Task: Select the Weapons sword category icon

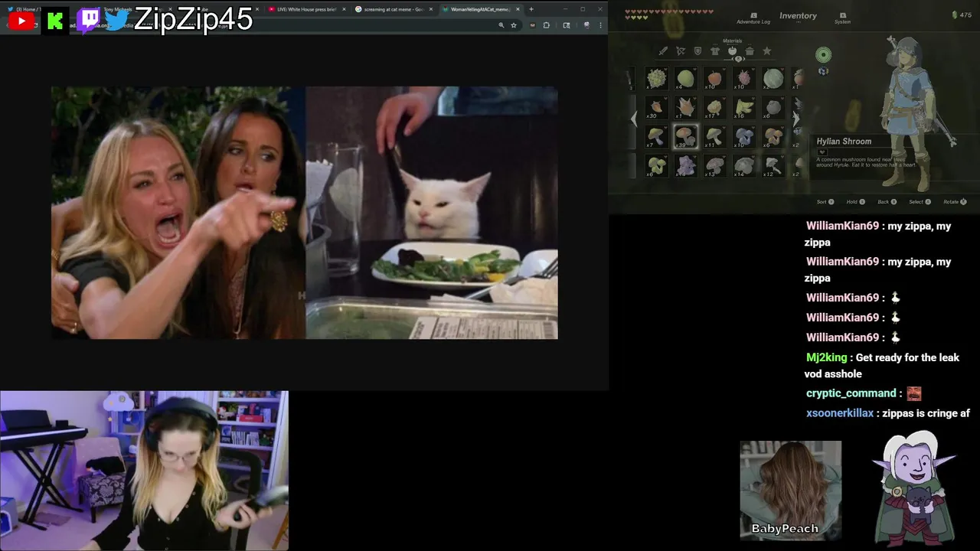Action: point(663,51)
